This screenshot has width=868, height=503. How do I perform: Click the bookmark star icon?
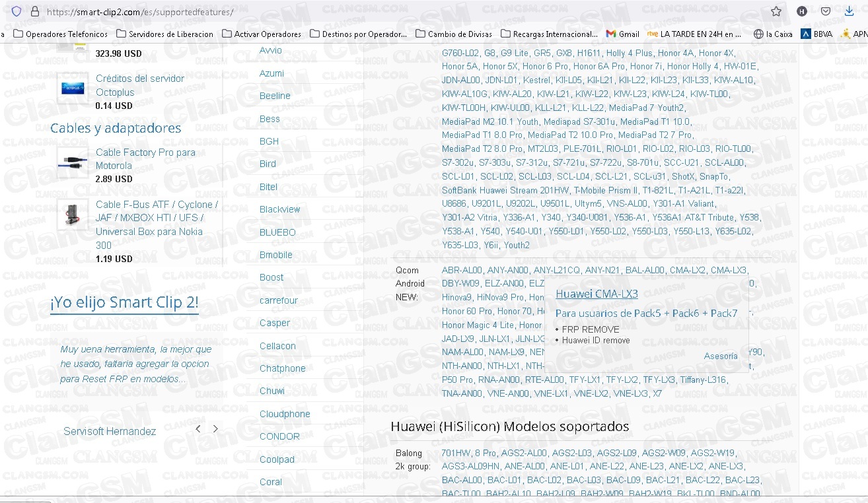[776, 12]
